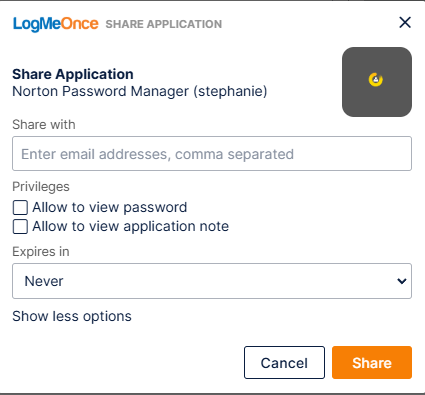Collapse with Show less options
The width and height of the screenshot is (425, 395).
[72, 316]
